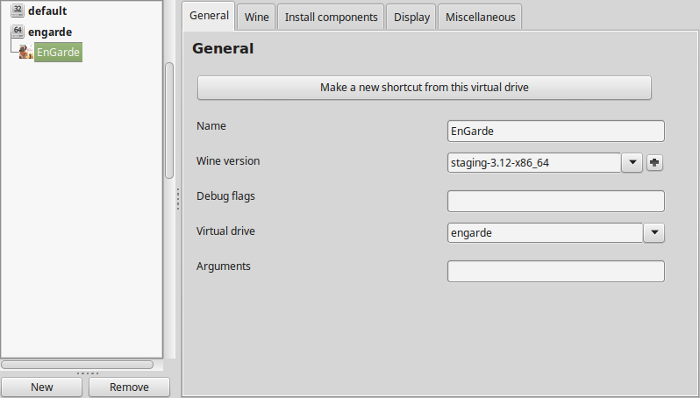Image resolution: width=700 pixels, height=398 pixels.
Task: Click the Virtual drive combo box text
Action: (545, 233)
